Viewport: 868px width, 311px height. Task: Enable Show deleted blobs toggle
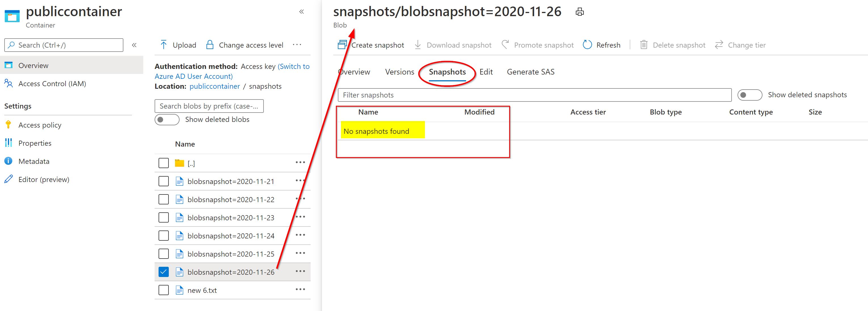pos(167,120)
